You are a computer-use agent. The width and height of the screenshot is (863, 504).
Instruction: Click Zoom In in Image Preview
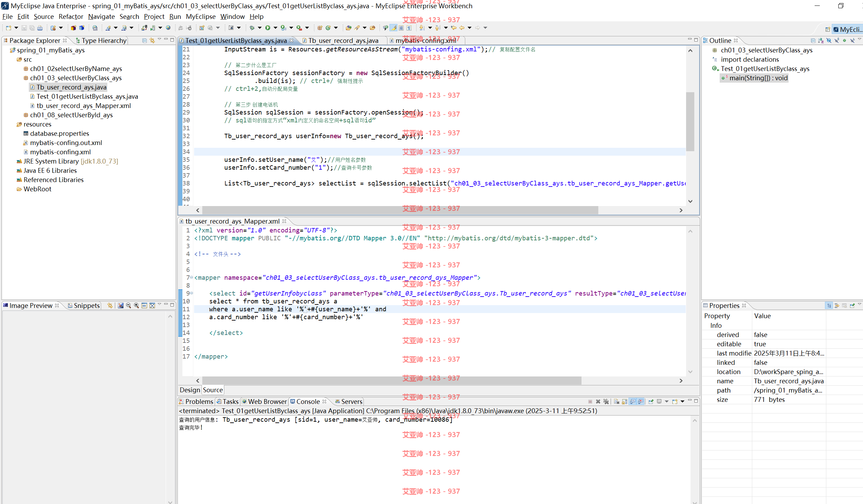coord(136,305)
